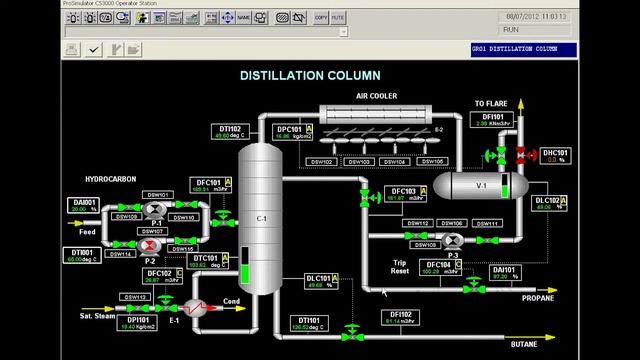
Task: Open the DPC101 pressure controller box
Action: pyautogui.click(x=293, y=132)
